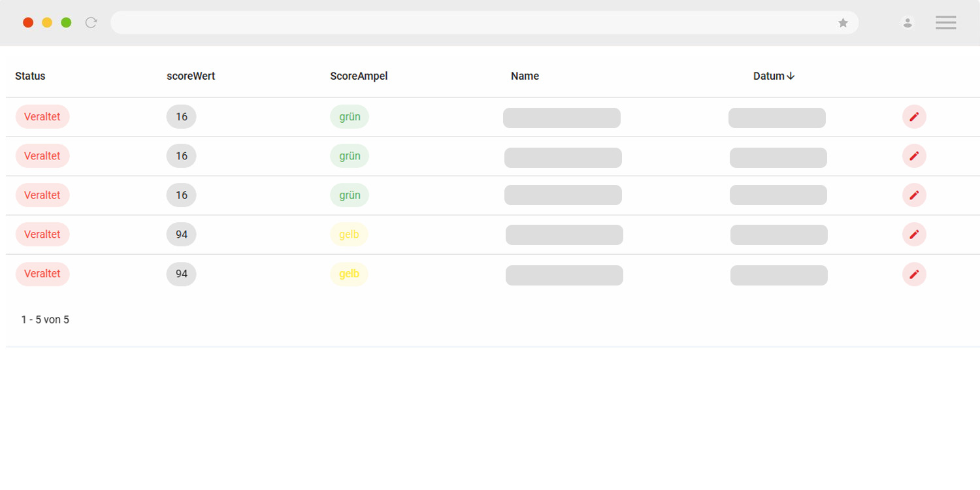The height and width of the screenshot is (490, 980).
Task: Click the green maximize window button
Action: (66, 23)
